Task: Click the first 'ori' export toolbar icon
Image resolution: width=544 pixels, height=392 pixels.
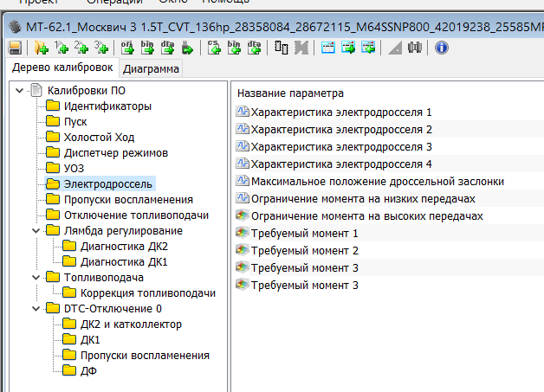Action: (126, 48)
